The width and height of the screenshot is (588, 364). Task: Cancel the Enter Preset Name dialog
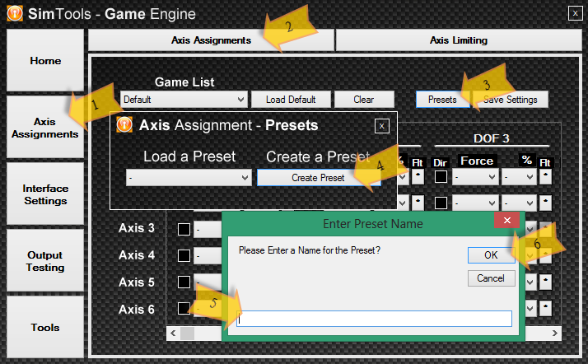[492, 278]
